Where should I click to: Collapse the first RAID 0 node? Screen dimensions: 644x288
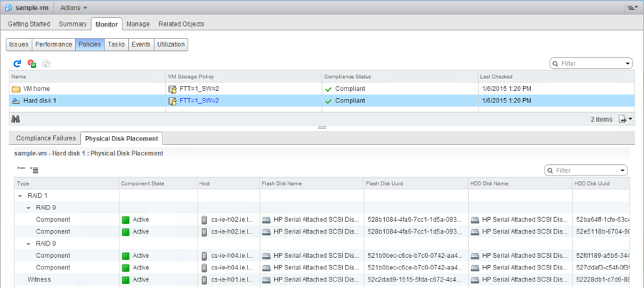click(29, 208)
